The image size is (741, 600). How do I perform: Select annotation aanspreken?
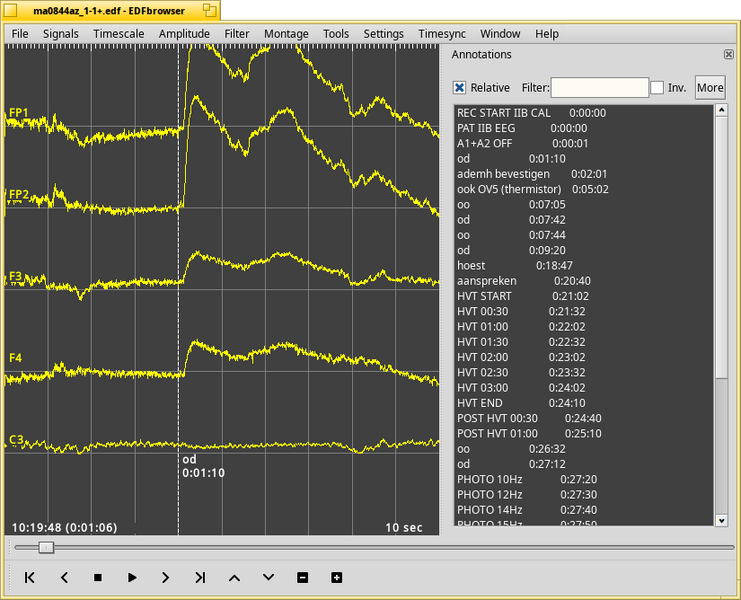(x=583, y=281)
